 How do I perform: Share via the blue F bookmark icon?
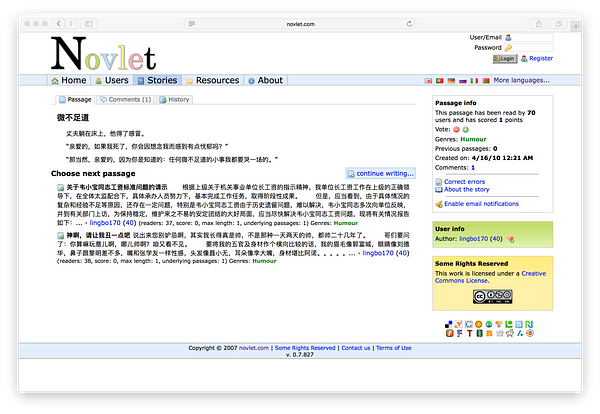[460, 333]
